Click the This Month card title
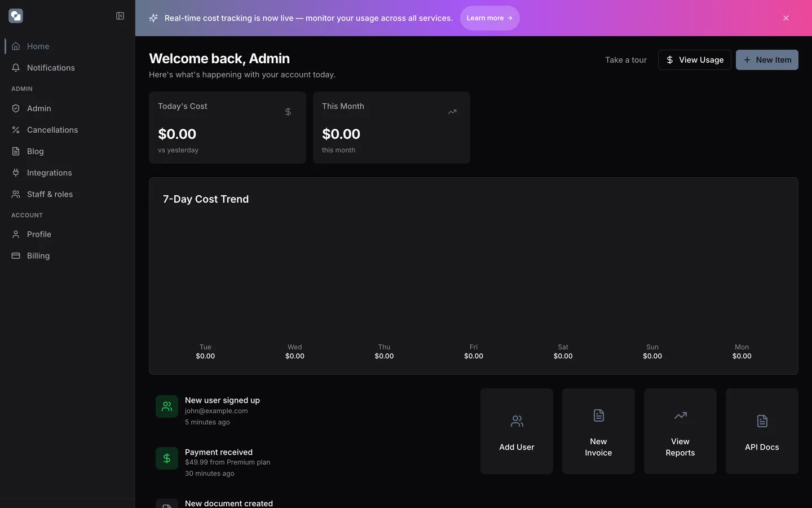The image size is (812, 508). pyautogui.click(x=343, y=106)
